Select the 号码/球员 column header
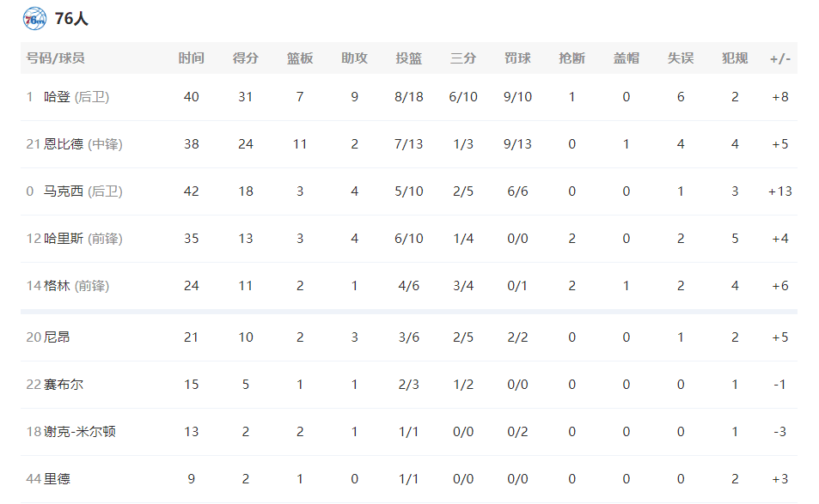This screenshot has width=819, height=504. point(55,58)
